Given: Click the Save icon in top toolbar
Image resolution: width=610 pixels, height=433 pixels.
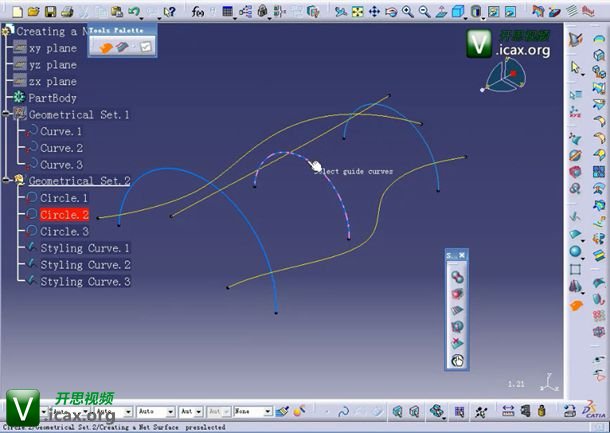Looking at the screenshot, I should coord(49,11).
